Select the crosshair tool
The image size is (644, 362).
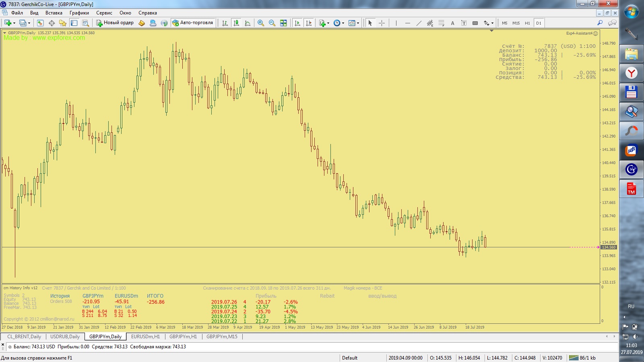click(382, 23)
